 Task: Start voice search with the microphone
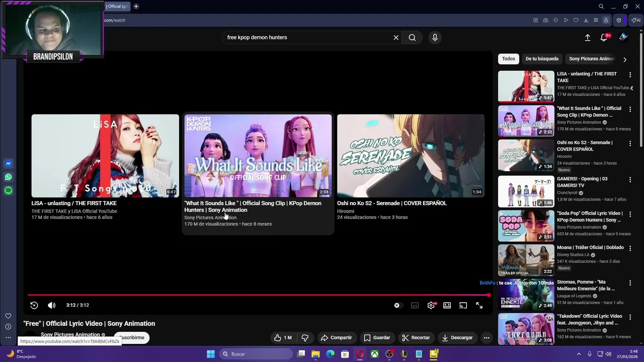435,37
